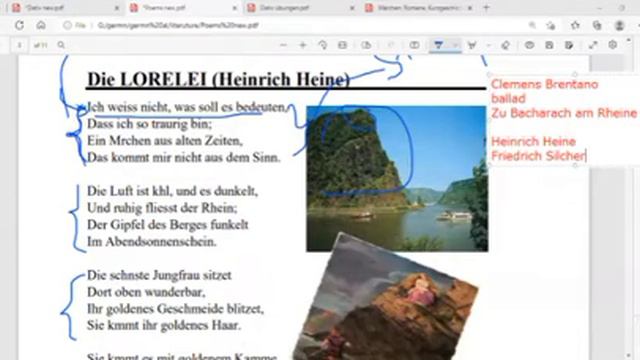Close the 'Dativ übungen.pdf' tab
This screenshot has width=640, height=360.
tap(352, 8)
